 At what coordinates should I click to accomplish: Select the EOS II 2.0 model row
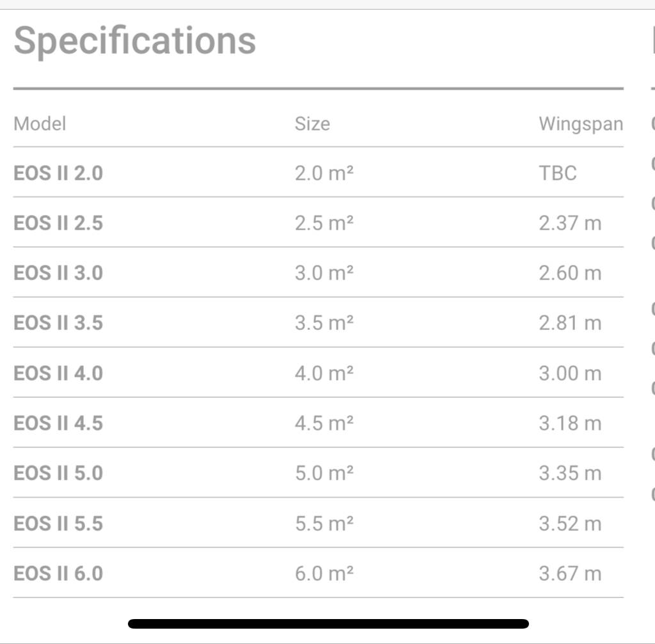(x=58, y=173)
